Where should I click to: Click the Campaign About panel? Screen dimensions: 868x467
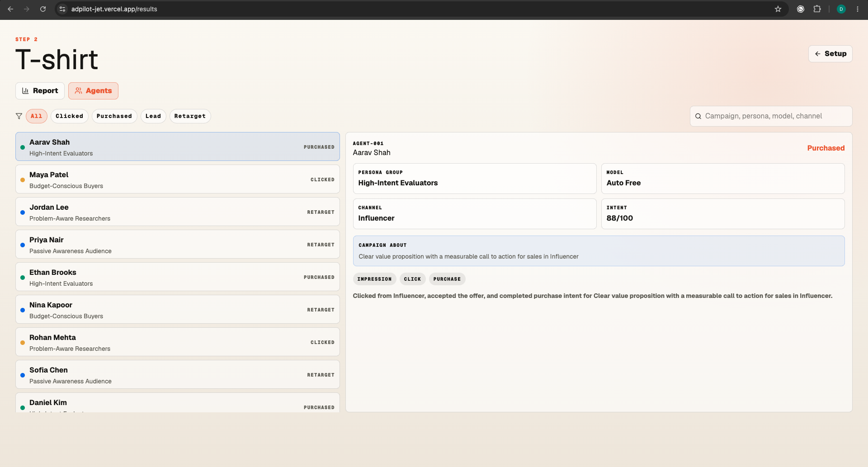[599, 251]
